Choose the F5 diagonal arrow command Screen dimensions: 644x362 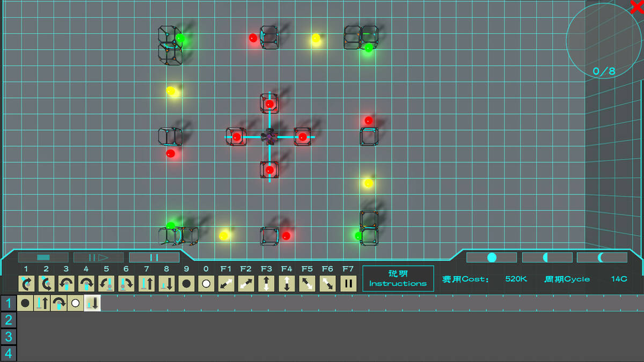coord(307,283)
